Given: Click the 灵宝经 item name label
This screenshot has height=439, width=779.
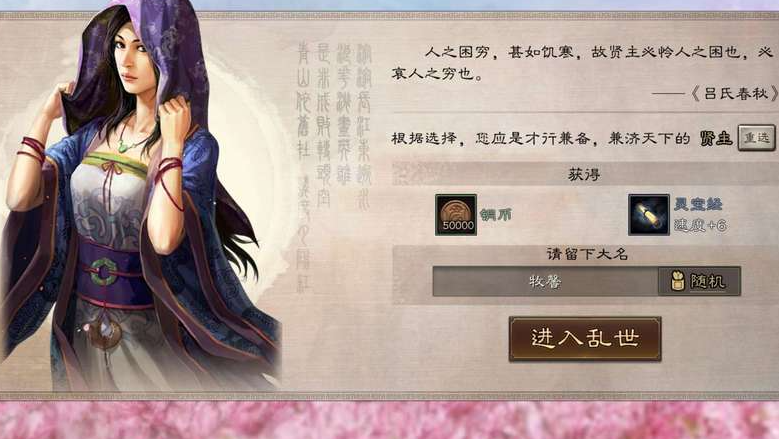Looking at the screenshot, I should tap(698, 204).
